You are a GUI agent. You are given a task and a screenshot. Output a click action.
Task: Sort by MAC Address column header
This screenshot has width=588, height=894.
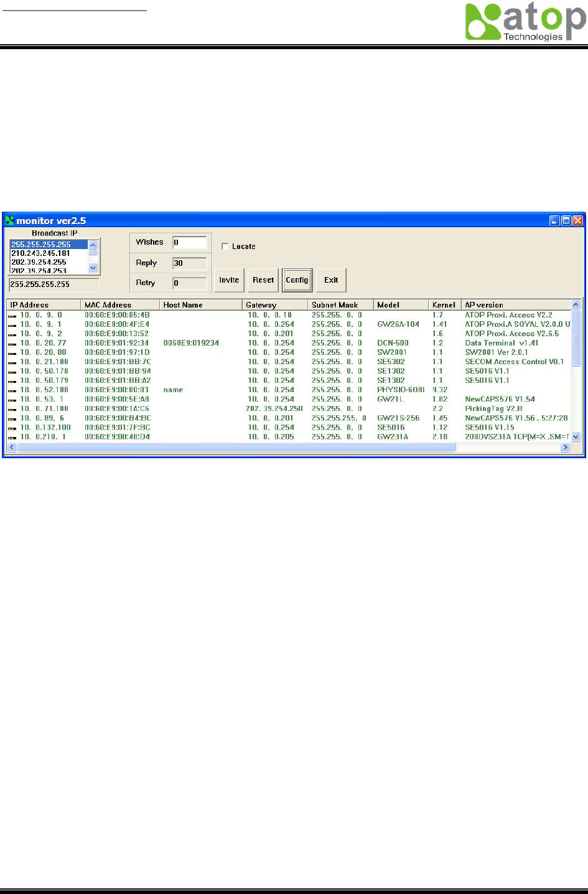(119, 305)
